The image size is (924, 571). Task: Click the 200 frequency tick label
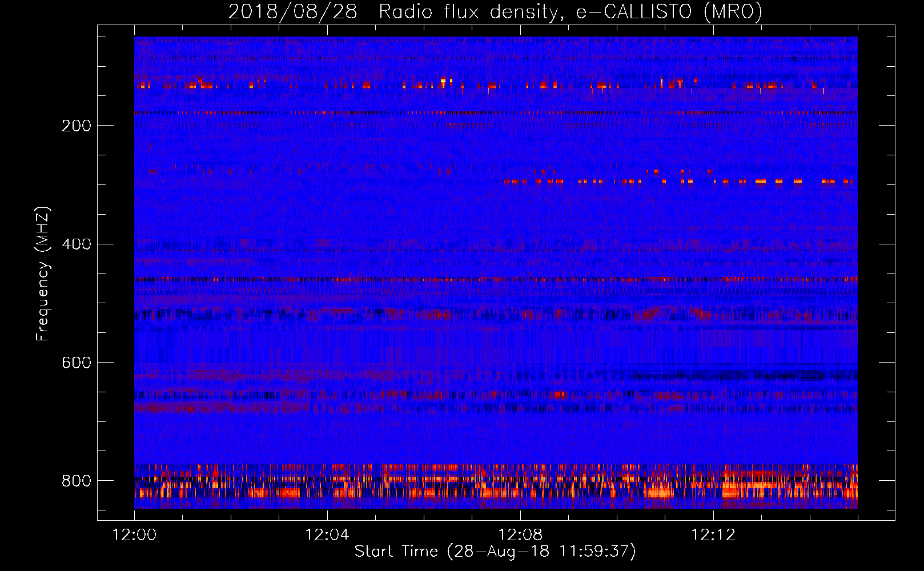(77, 126)
